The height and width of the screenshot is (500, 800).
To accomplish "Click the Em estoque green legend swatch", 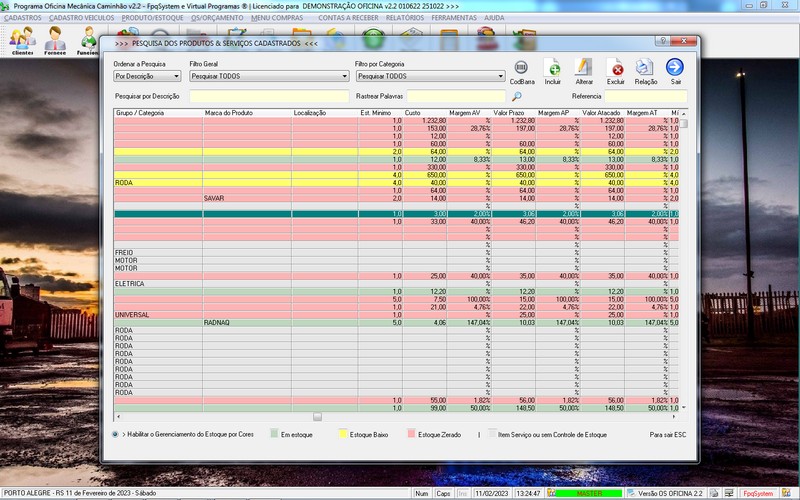I will click(x=274, y=434).
